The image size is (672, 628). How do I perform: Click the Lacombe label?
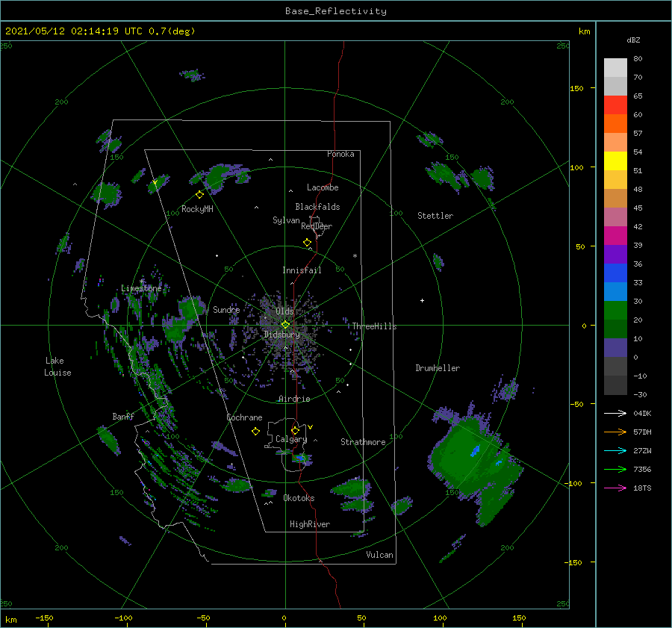coord(323,187)
